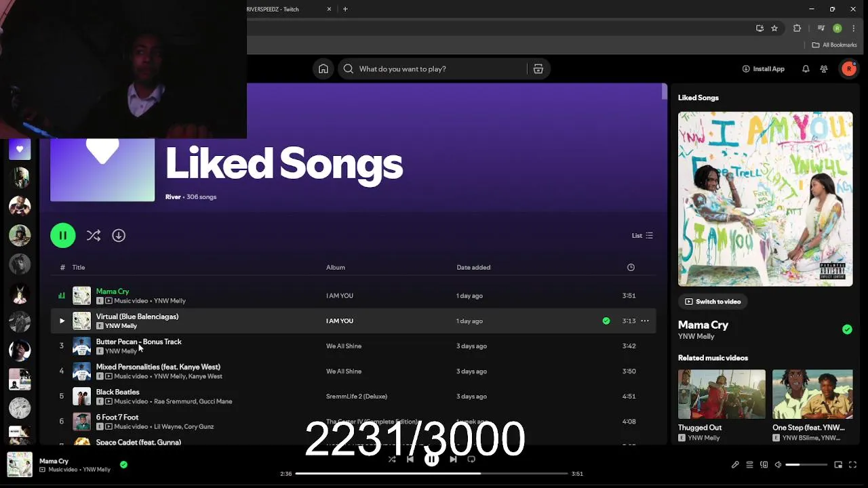Close the RIVERSPEEDZ Twitch tab
This screenshot has width=868, height=488.
point(330,9)
